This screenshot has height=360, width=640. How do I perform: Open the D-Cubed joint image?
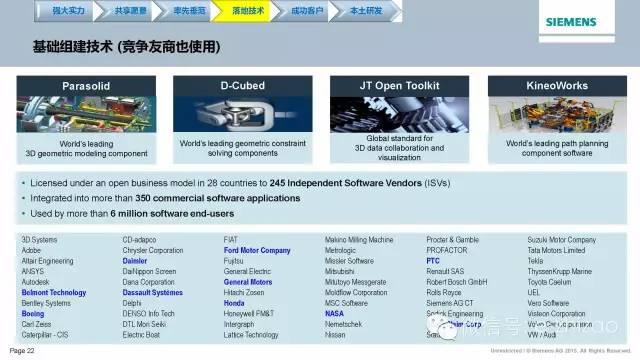tap(243, 114)
